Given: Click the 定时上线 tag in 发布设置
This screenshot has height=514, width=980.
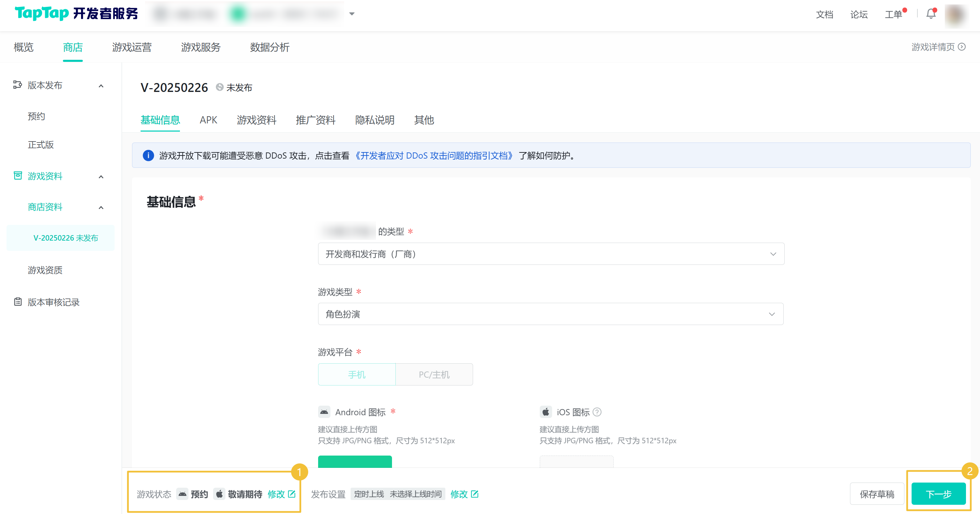Looking at the screenshot, I should (369, 494).
